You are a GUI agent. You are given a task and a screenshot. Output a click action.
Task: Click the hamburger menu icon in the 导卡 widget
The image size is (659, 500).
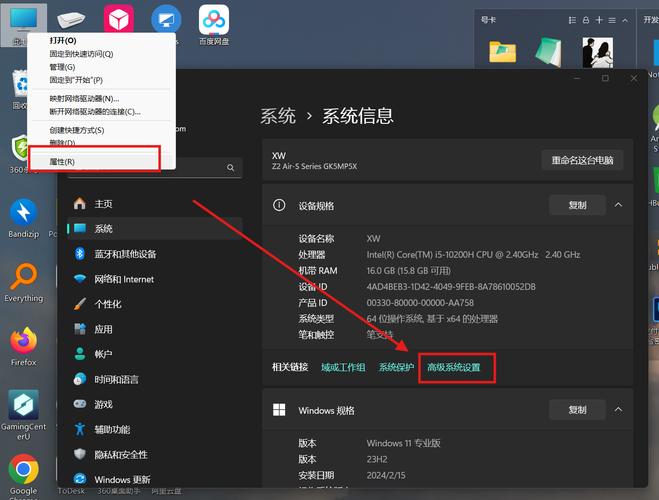pos(612,20)
